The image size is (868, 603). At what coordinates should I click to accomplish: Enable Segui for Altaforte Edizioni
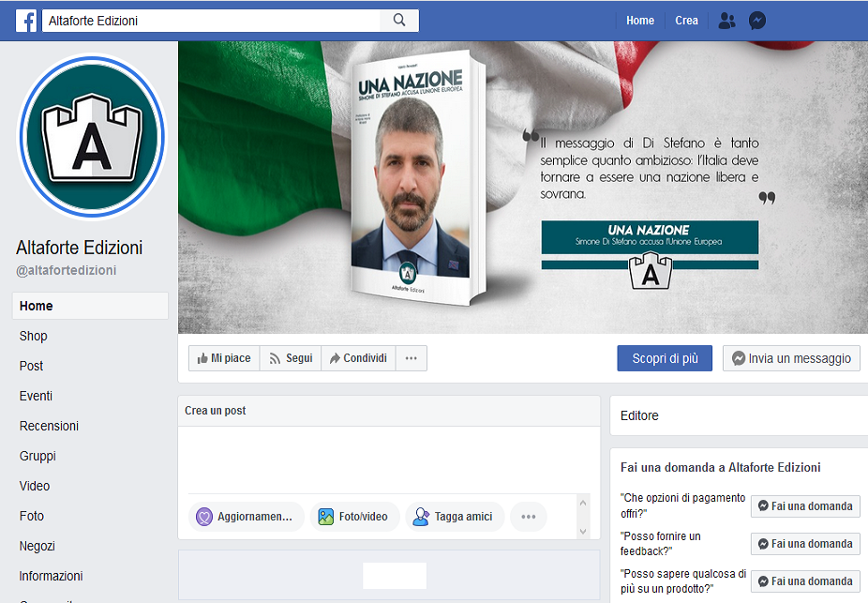(289, 357)
